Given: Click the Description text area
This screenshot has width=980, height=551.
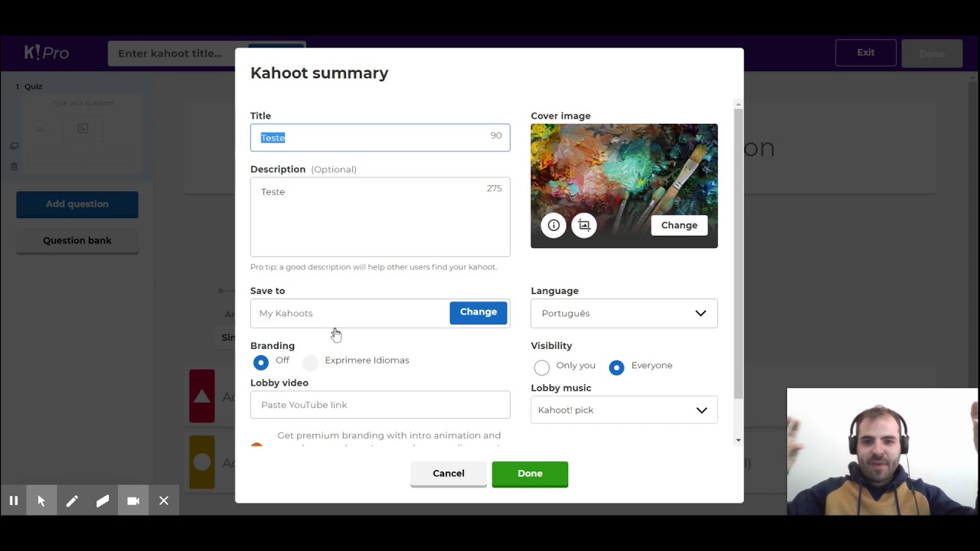Looking at the screenshot, I should point(380,217).
